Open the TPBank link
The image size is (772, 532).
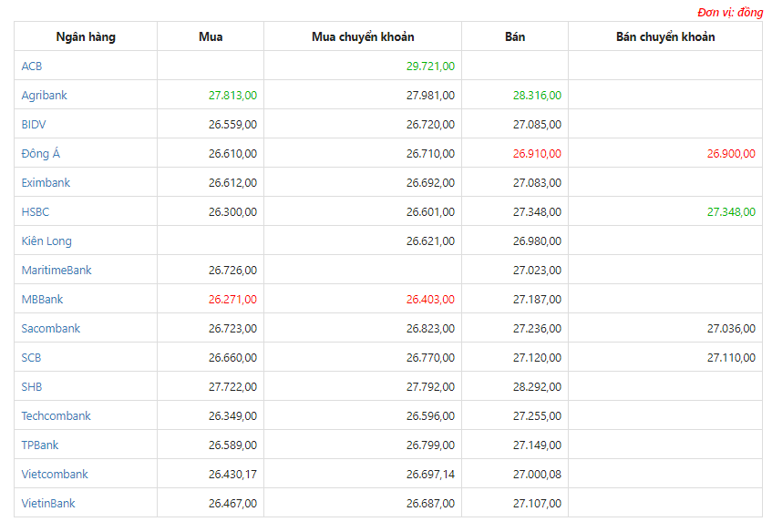tap(39, 445)
